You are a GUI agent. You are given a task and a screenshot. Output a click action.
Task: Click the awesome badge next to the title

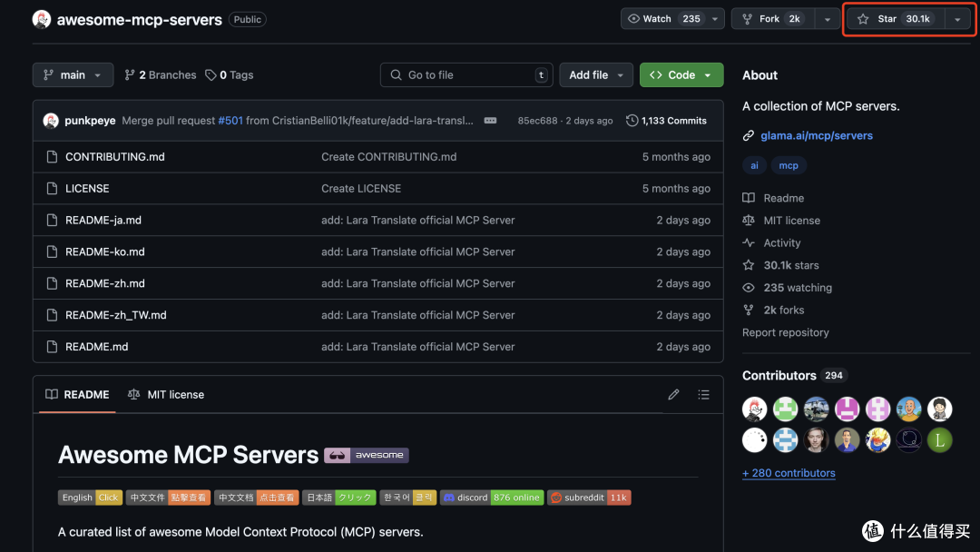[367, 455]
